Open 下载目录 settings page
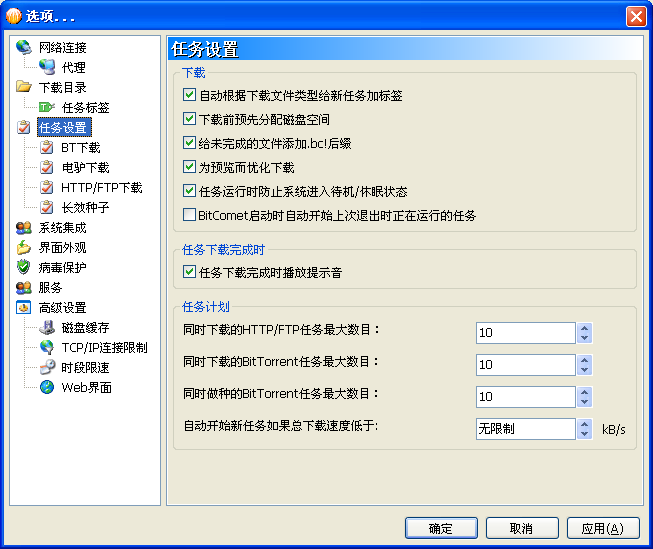Viewport: 653px width, 549px height. 62,87
